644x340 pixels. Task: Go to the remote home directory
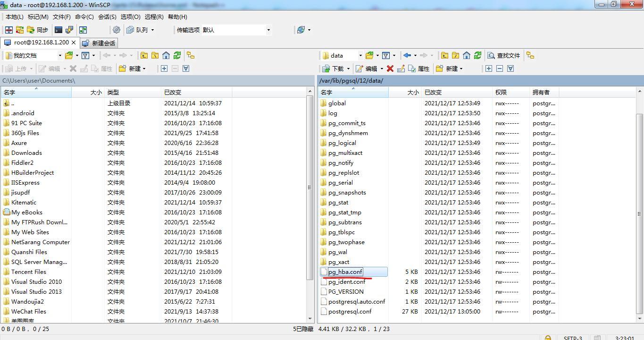[467, 55]
